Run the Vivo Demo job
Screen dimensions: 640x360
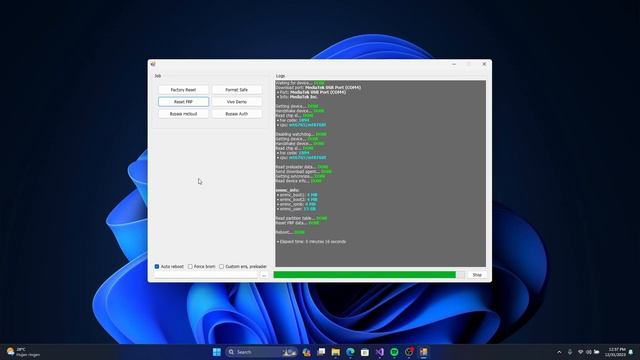pyautogui.click(x=237, y=102)
